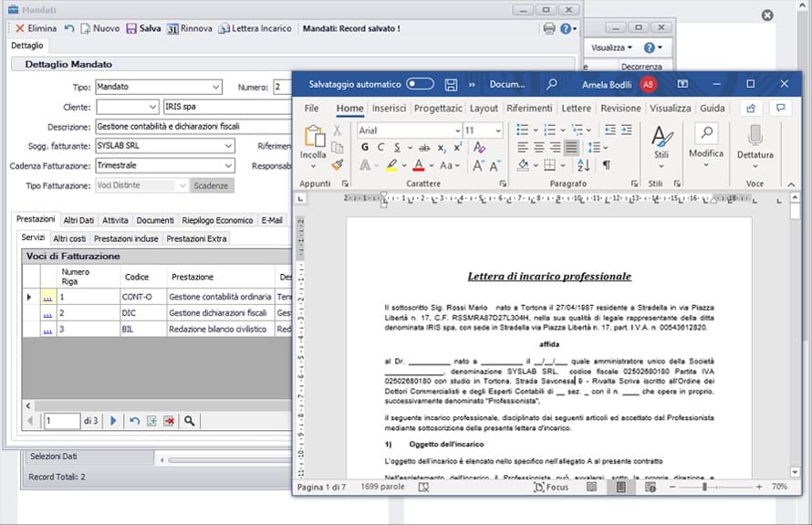Open Lettera Incarico from the Mandati toolbar
The image size is (812, 525).
(255, 28)
